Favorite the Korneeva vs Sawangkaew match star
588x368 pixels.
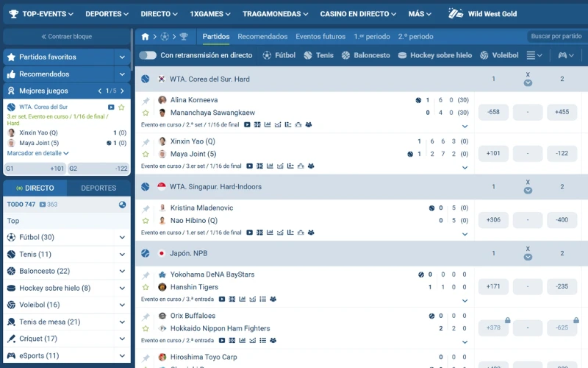pos(146,113)
